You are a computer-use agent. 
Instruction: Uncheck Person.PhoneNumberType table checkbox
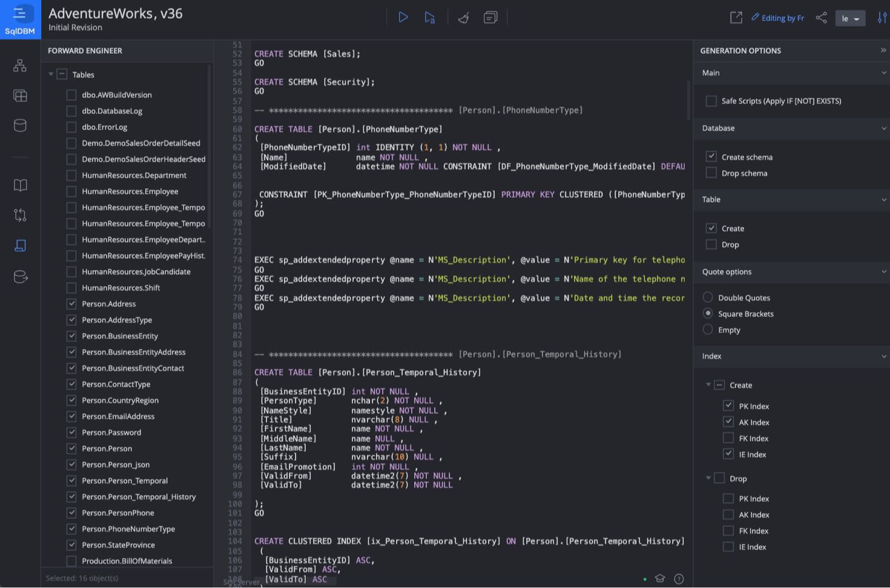click(71, 529)
